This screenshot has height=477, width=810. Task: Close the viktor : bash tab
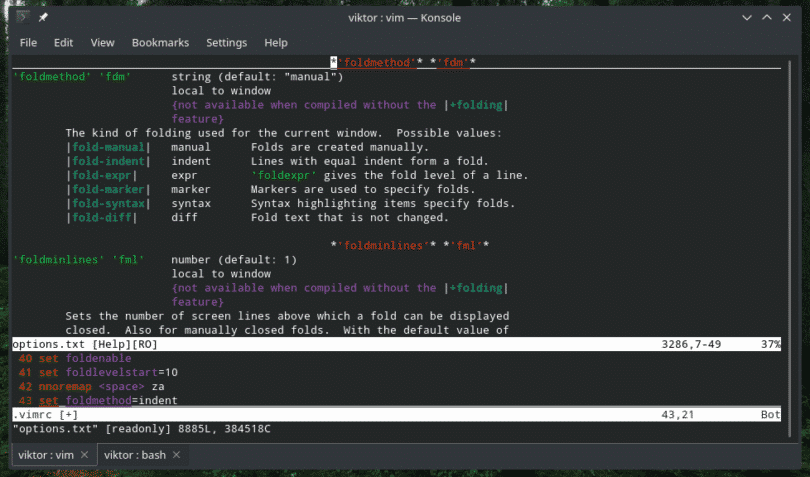(x=177, y=455)
